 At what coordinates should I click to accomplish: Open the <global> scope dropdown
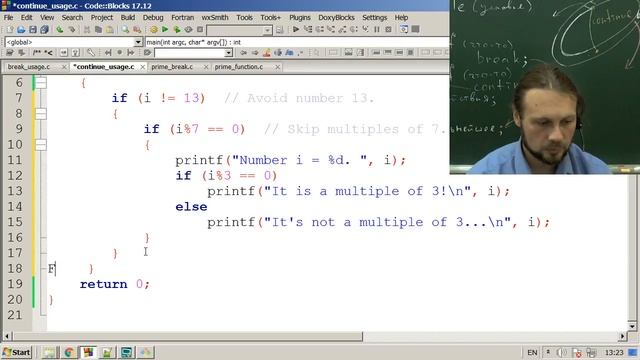click(x=138, y=42)
